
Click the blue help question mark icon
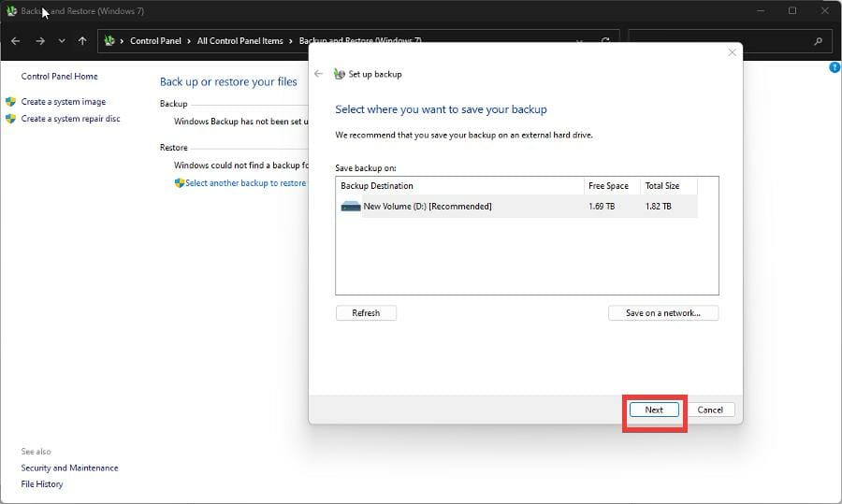pyautogui.click(x=835, y=68)
